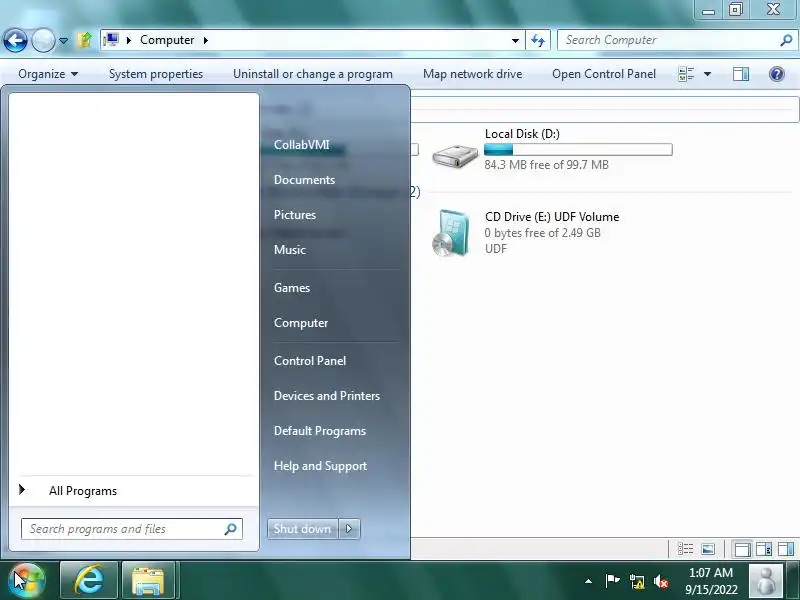Screen dimensions: 800x600
Task: Open Music from Start menu
Action: point(290,250)
